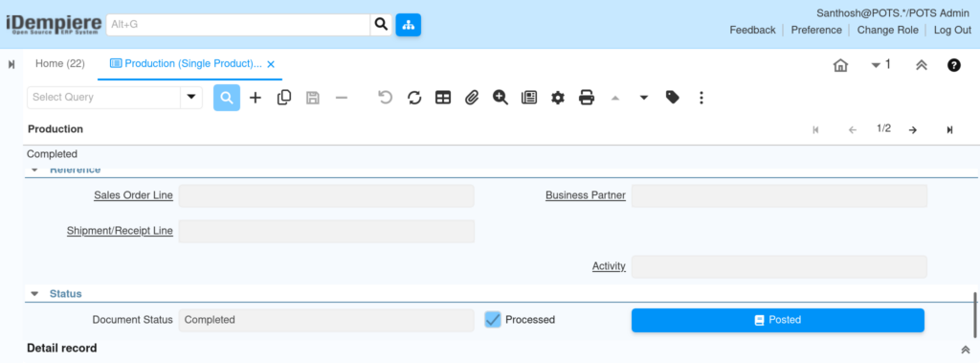980x363 pixels.
Task: Click the Shipment/Receipt Line field
Action: (326, 232)
